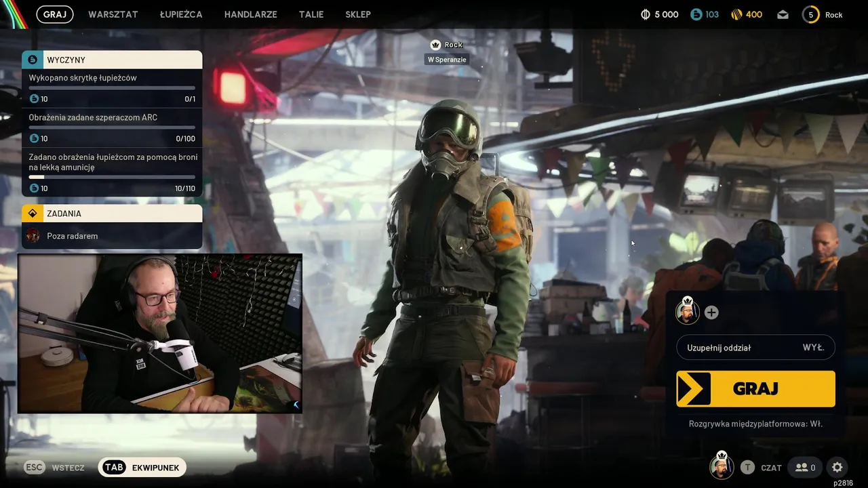The height and width of the screenshot is (488, 868).
Task: Open the SKLEP tab
Action: (358, 14)
